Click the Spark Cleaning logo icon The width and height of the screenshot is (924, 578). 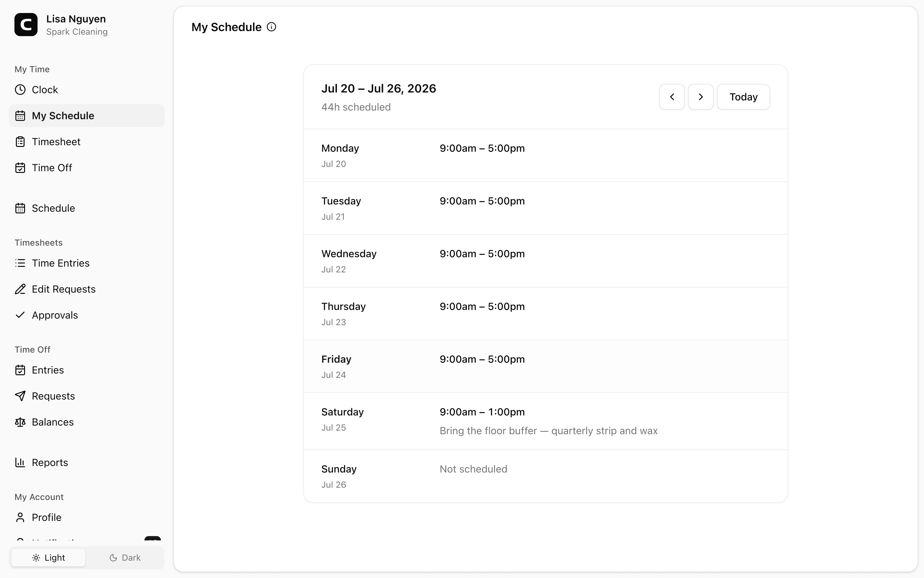(x=26, y=25)
